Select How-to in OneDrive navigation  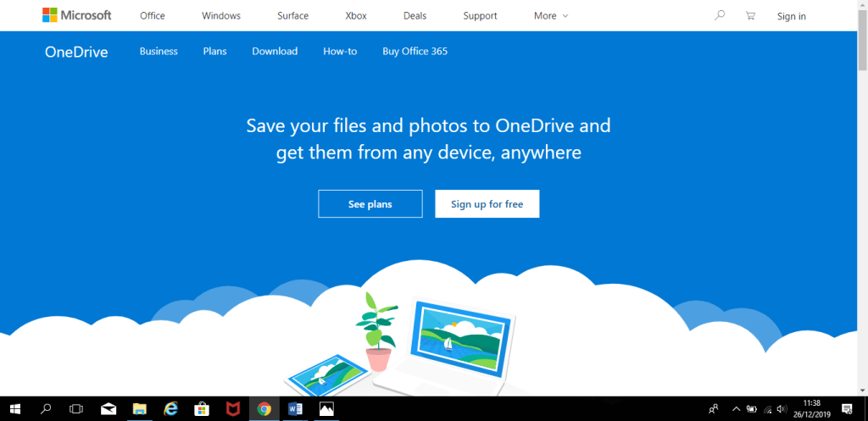(x=340, y=52)
